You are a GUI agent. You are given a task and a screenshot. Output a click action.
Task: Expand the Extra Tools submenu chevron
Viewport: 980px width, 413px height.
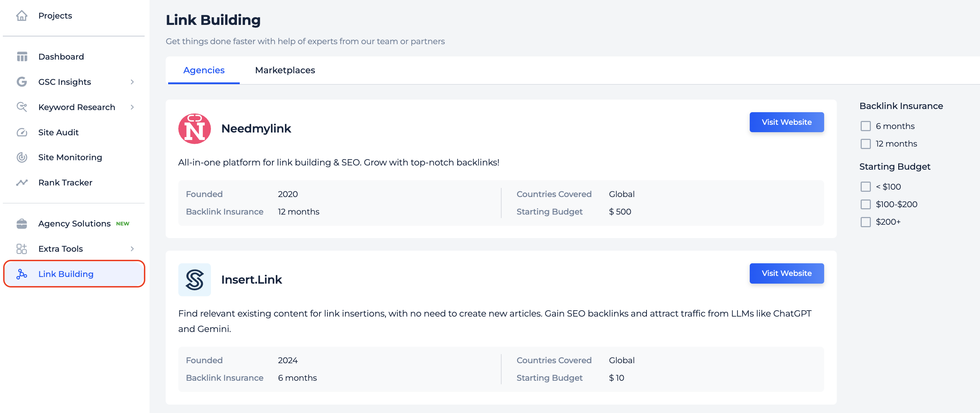132,249
